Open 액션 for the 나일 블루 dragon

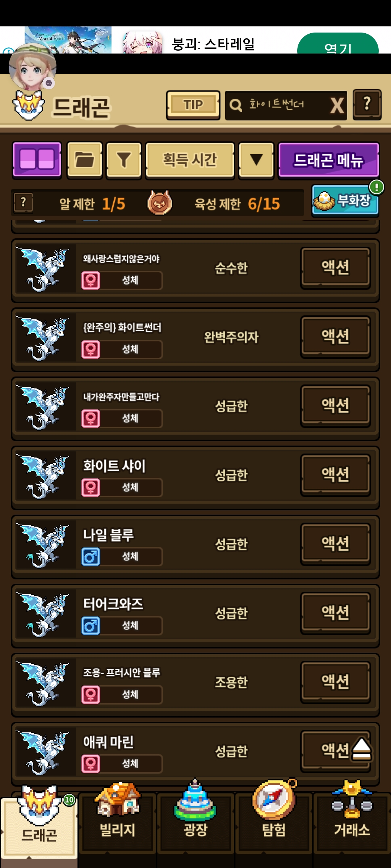(x=336, y=544)
